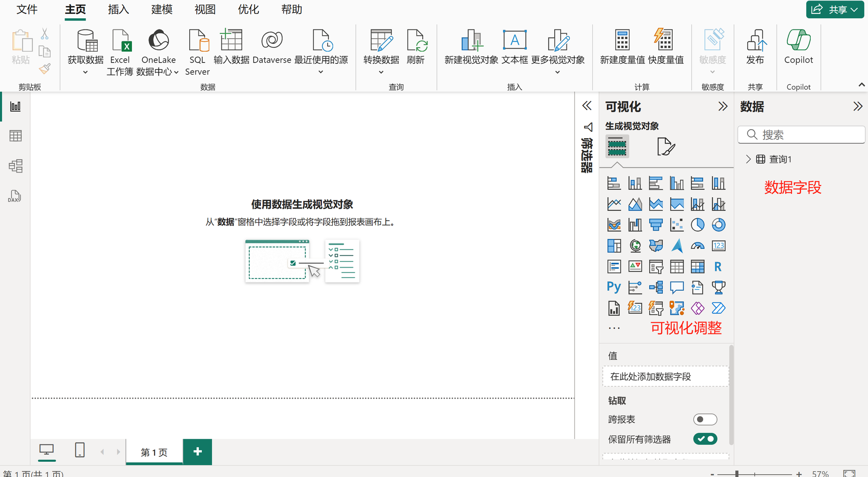Expand the 筛选器 pane
868x477 pixels.
pos(587,106)
